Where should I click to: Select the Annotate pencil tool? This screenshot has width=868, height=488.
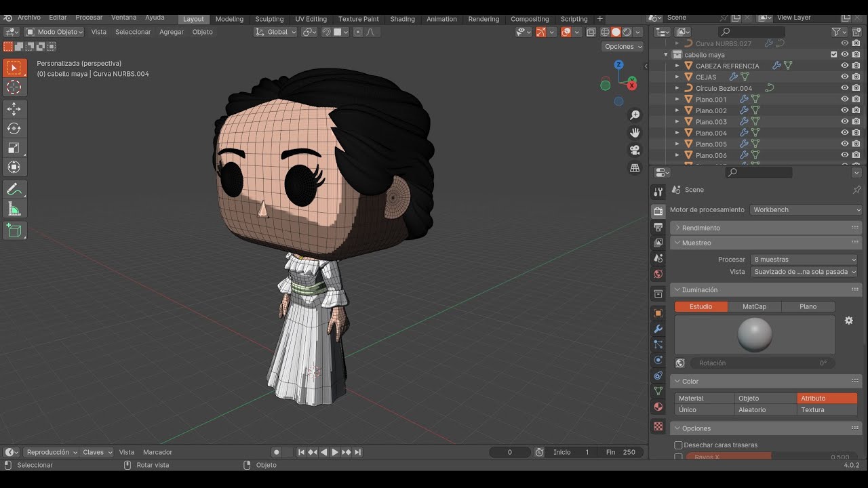[14, 190]
